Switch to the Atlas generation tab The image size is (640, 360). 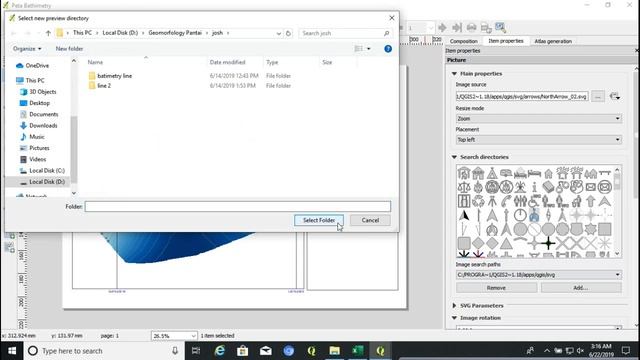tap(553, 41)
